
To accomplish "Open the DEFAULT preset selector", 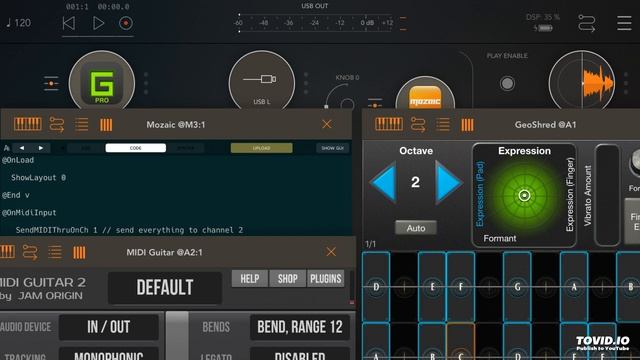I will coord(165,287).
